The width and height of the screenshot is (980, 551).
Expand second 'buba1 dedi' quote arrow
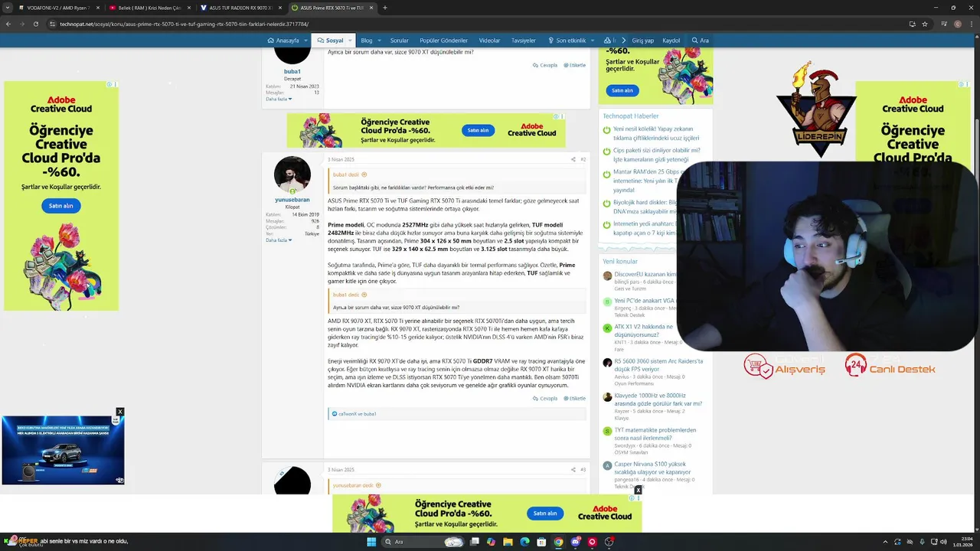364,295
